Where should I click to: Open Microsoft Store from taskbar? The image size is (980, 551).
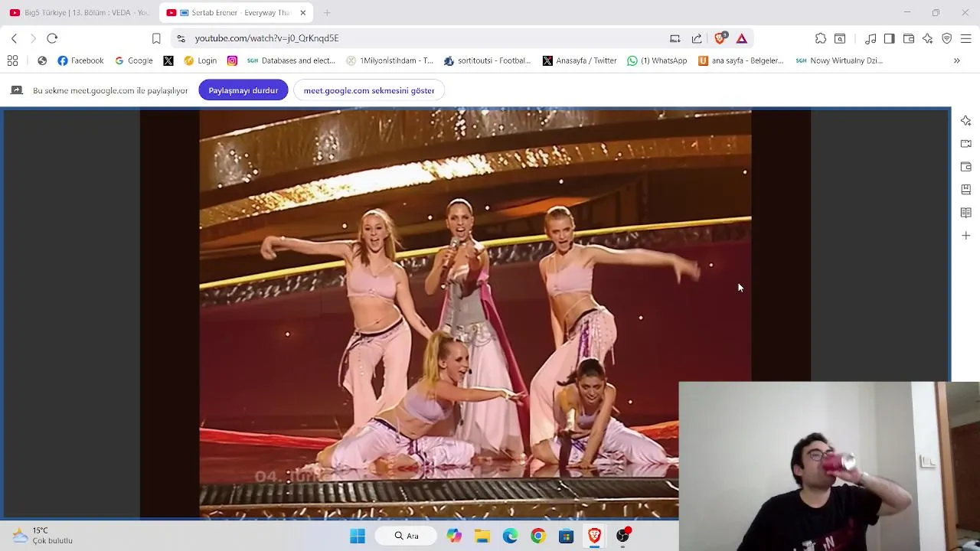(566, 536)
